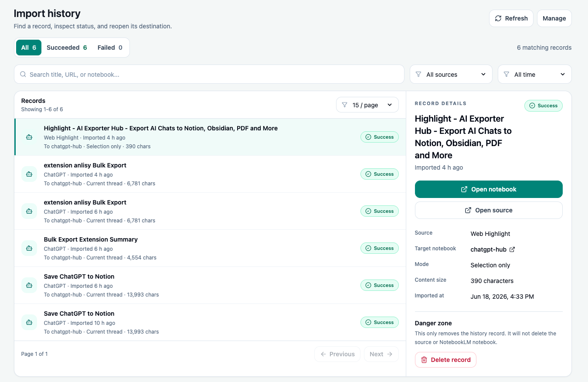Click 'Showing 1-6 of 6' text
This screenshot has width=588, height=382.
(42, 109)
